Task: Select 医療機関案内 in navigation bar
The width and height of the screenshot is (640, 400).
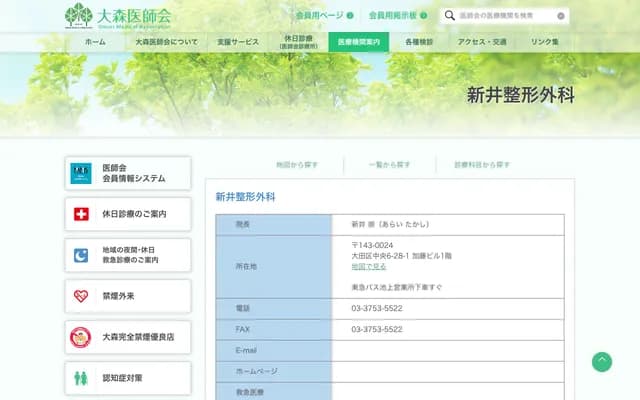Action: point(358,42)
